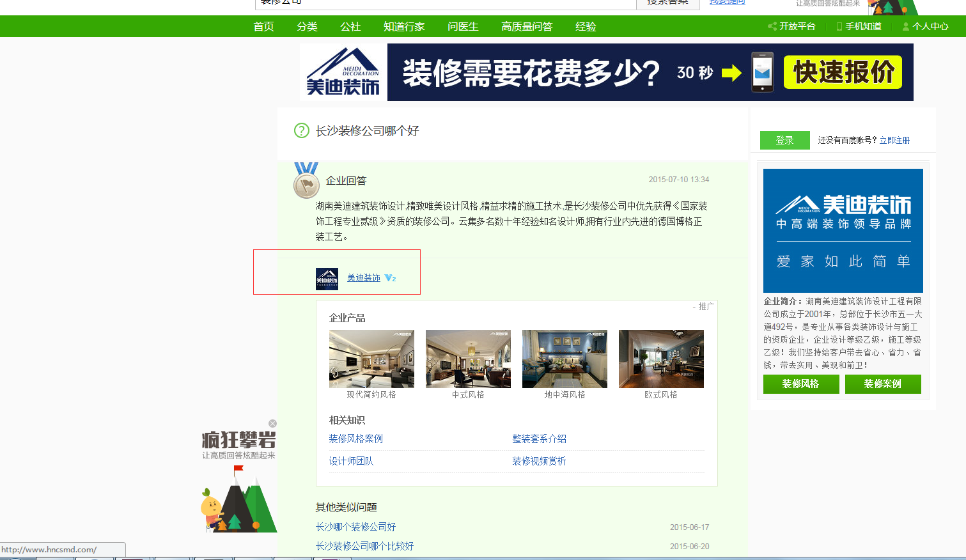
Task: Select the 问医生 nav item
Action: [463, 27]
